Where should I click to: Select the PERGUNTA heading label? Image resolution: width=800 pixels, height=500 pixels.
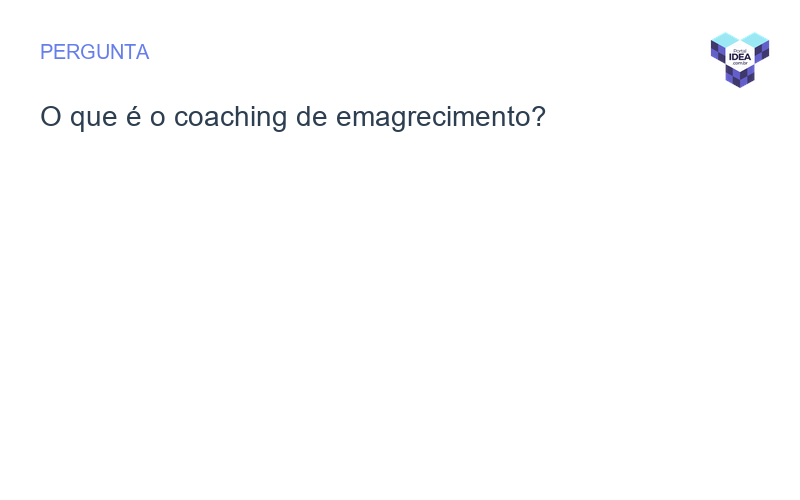[x=94, y=52]
